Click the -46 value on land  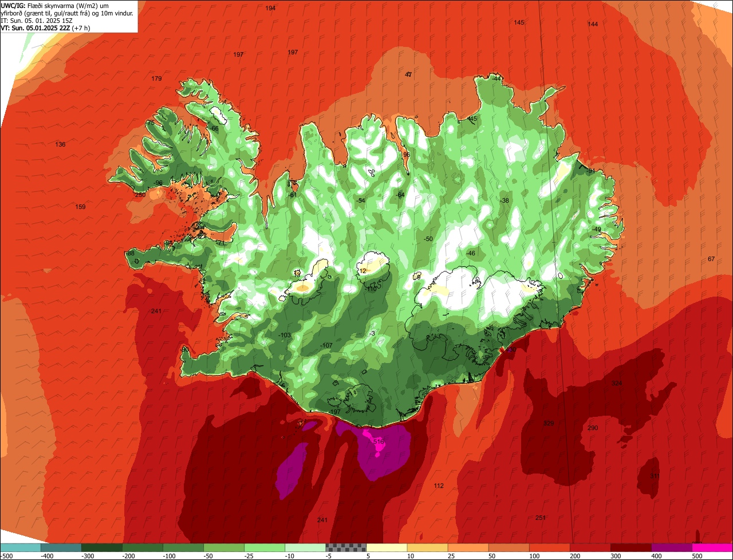pos(471,253)
